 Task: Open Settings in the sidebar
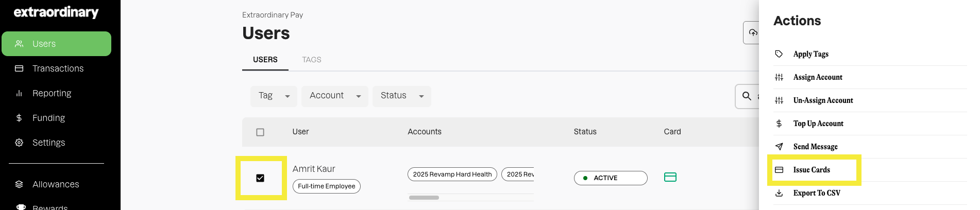click(48, 143)
